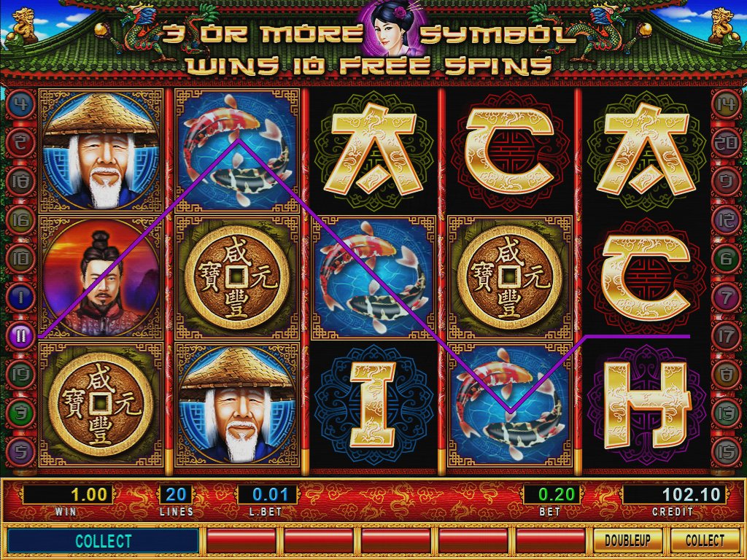Hit the DOUBLEUP button
747x560 pixels.
(x=628, y=540)
